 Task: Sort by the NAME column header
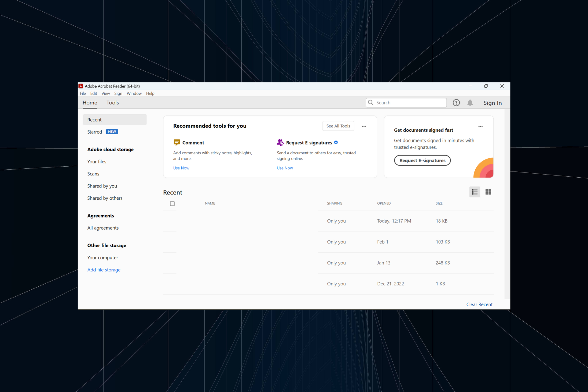pos(210,203)
